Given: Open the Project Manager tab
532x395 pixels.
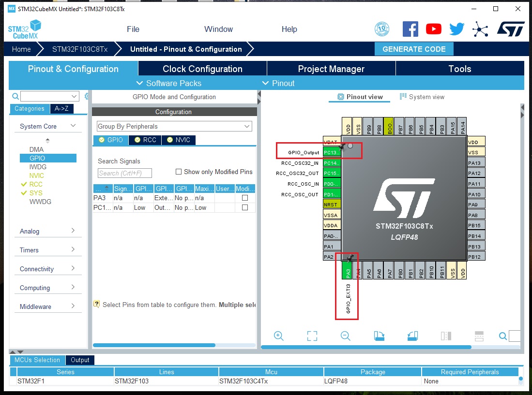Looking at the screenshot, I should click(x=331, y=69).
